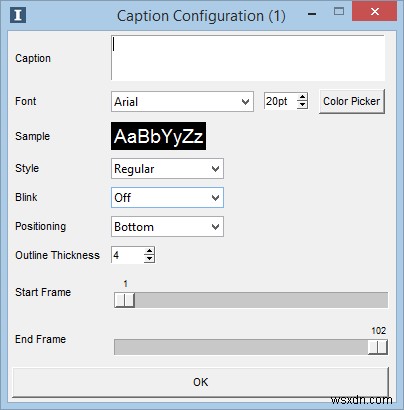Confirm settings with the OK button
This screenshot has width=404, height=410.
pos(201,382)
